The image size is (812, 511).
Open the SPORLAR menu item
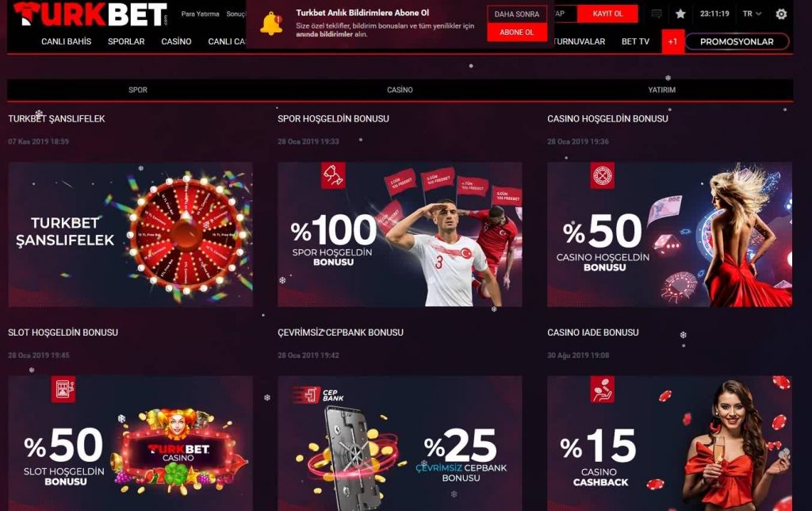pos(126,41)
